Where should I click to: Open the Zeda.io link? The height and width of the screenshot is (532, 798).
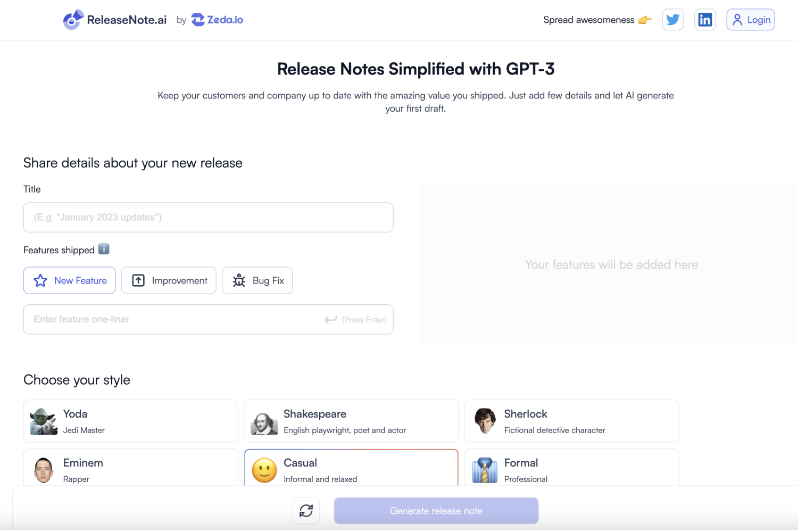[x=217, y=20]
